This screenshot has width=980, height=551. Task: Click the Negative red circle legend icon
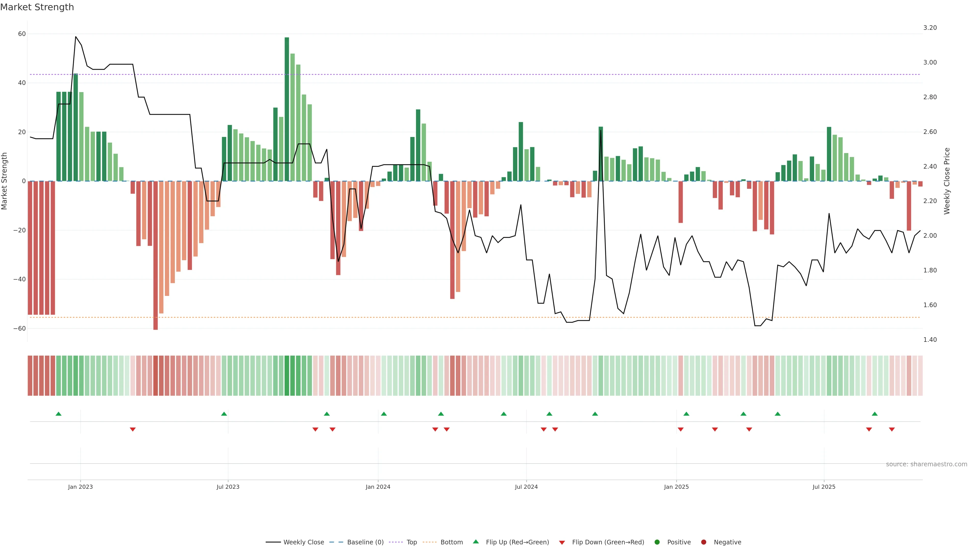[x=703, y=542]
